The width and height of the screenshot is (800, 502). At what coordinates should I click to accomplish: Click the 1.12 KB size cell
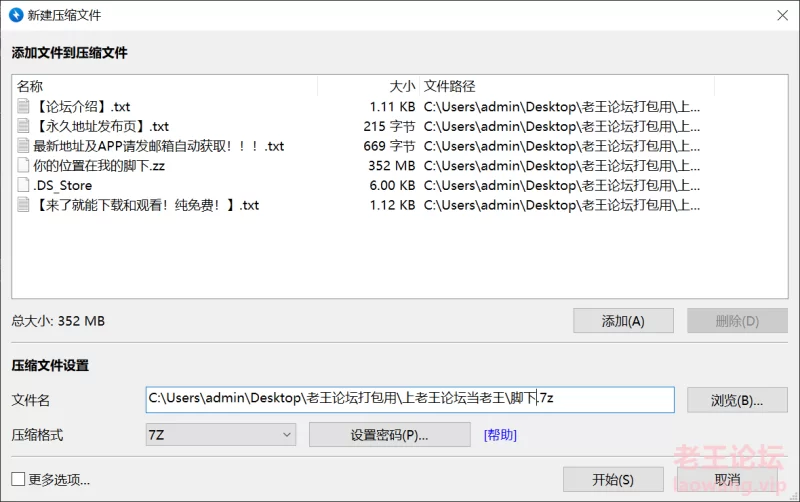(392, 205)
